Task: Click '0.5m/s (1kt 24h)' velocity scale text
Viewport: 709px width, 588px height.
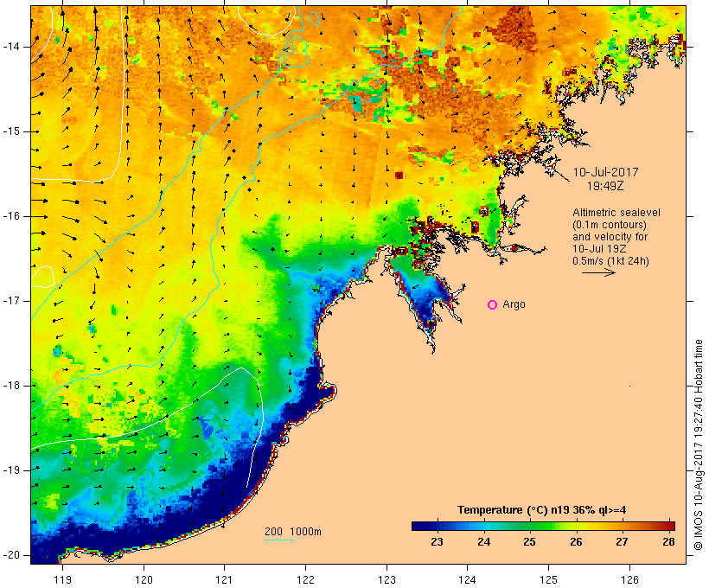Action: (610, 261)
